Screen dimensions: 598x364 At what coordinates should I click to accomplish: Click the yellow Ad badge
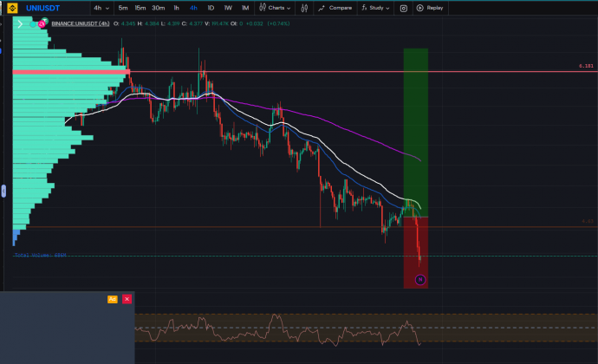113,299
